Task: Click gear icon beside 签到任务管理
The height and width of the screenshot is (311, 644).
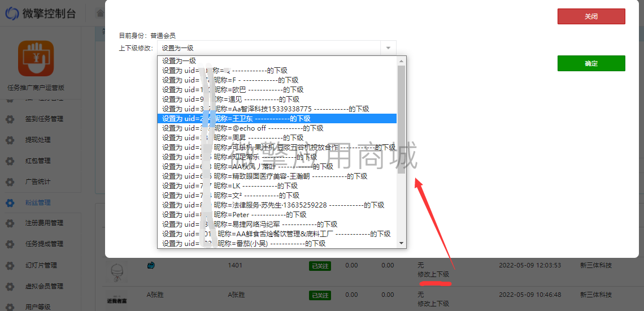Action: click(10, 119)
